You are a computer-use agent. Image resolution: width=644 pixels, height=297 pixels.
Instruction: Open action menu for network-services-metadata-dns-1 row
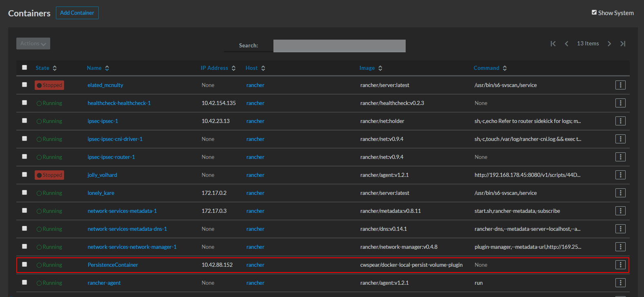coord(620,229)
